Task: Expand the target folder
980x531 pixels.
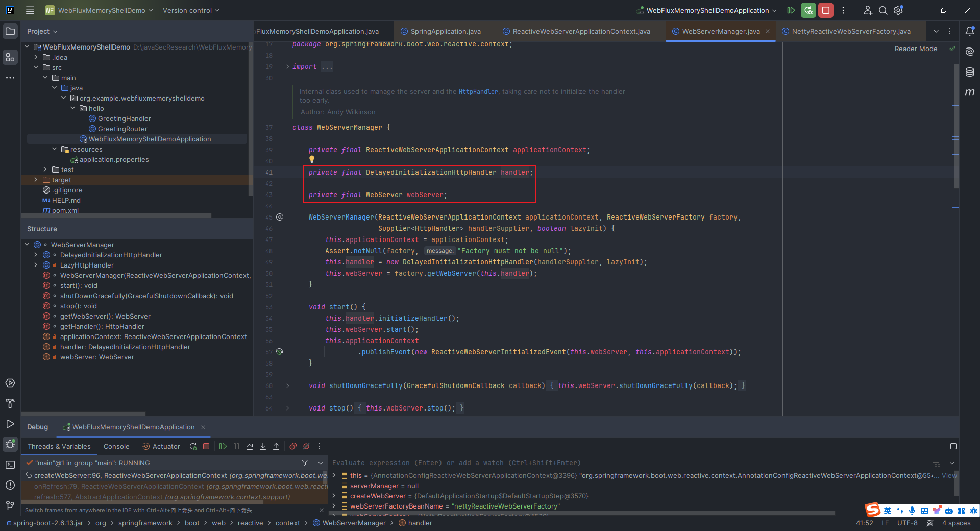Action: click(36, 180)
